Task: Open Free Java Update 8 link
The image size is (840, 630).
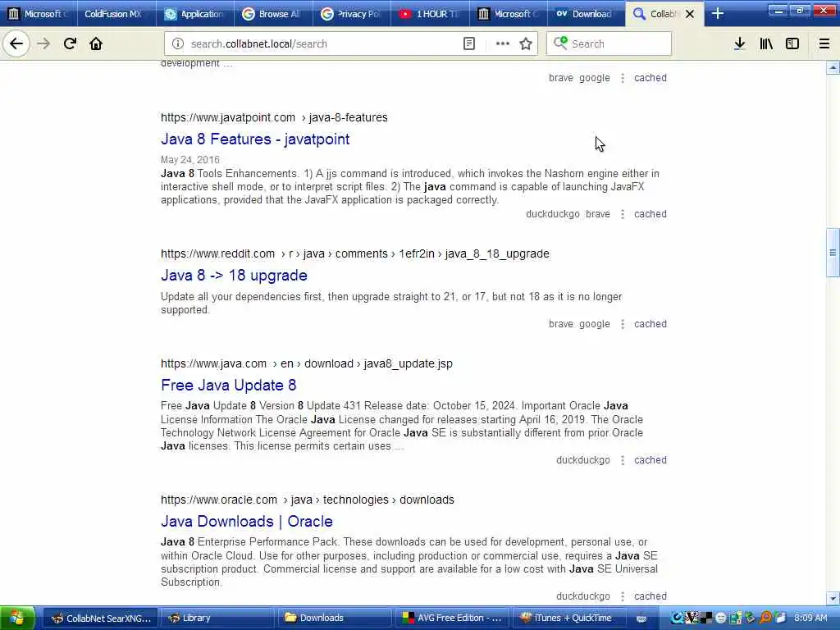Action: [229, 386]
